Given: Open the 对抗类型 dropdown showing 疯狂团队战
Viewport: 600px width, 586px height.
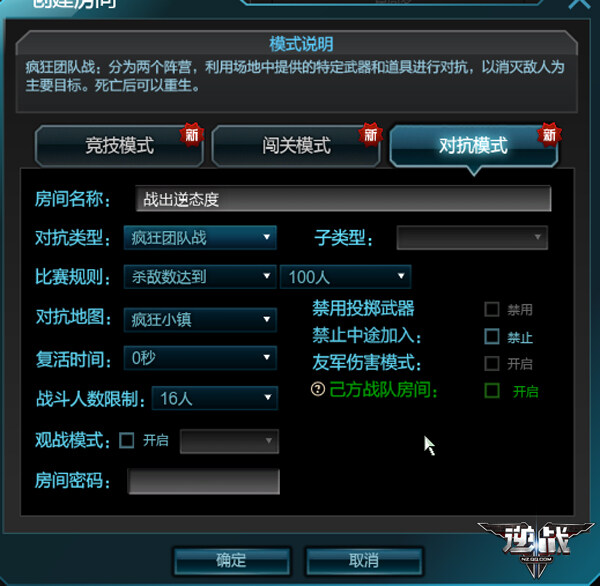Looking at the screenshot, I should [200, 238].
